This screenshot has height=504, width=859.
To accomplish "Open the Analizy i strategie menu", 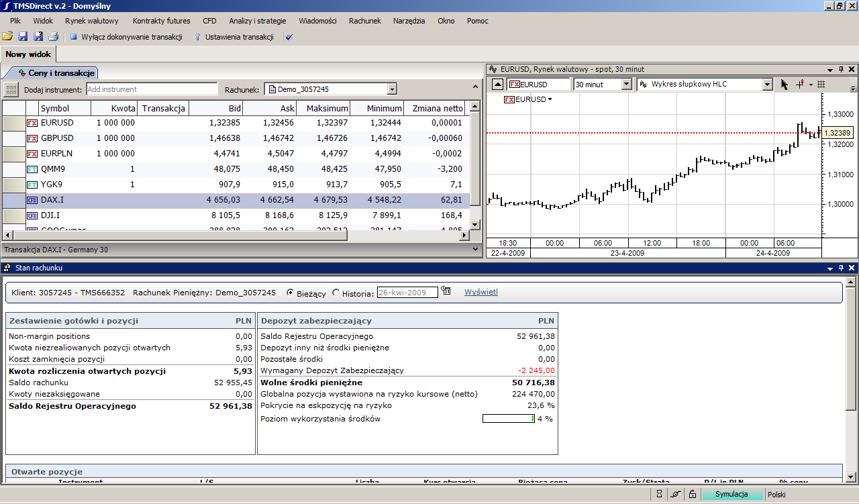I will coord(258,21).
